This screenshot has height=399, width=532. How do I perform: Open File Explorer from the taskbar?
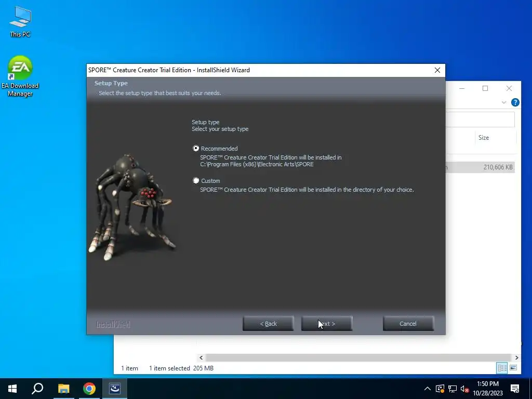tap(63, 389)
